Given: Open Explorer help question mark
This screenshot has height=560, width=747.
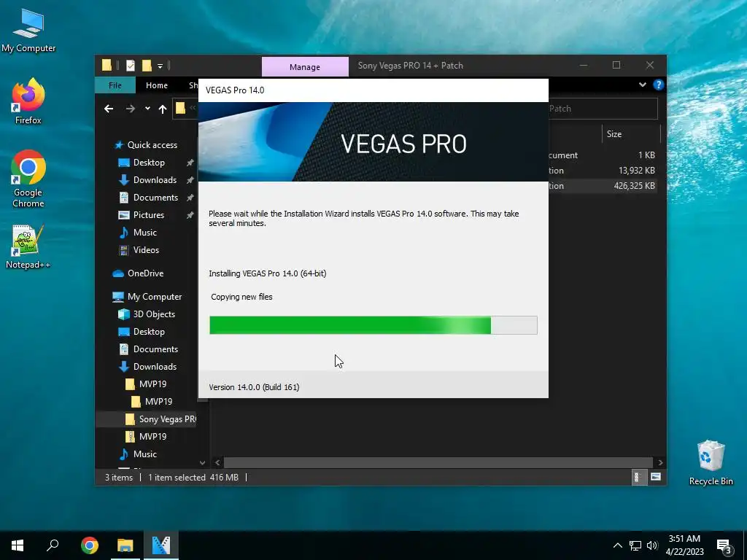Looking at the screenshot, I should coord(659,85).
